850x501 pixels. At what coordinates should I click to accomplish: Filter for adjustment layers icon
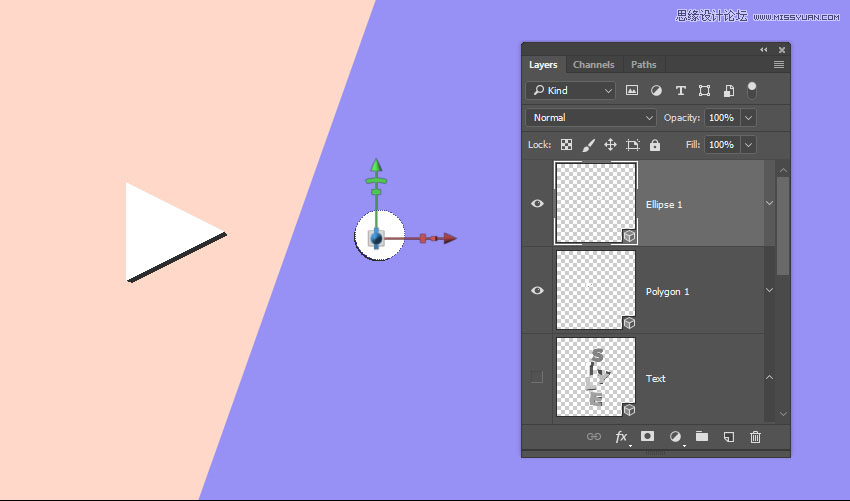coord(656,91)
